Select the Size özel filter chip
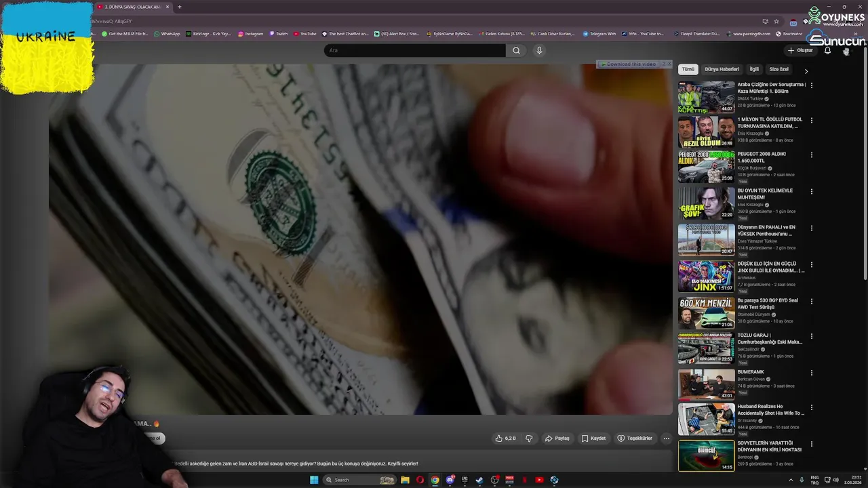Viewport: 868px width, 488px height. [x=778, y=69]
